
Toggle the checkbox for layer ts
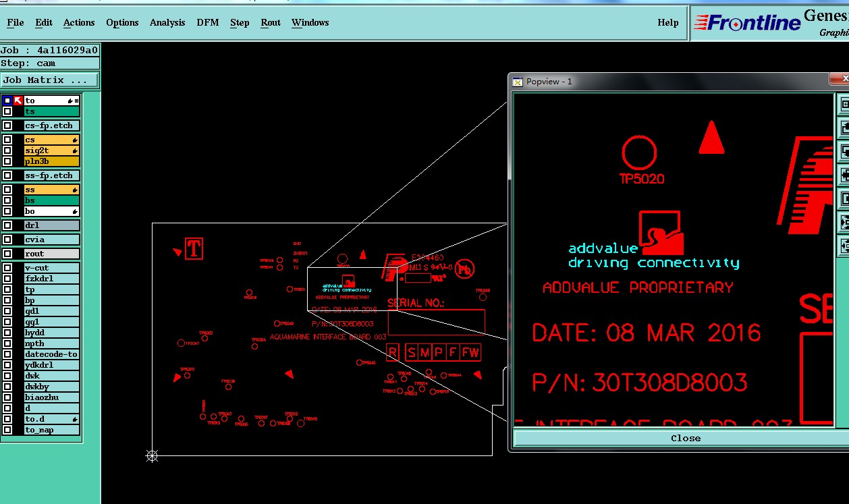7,111
